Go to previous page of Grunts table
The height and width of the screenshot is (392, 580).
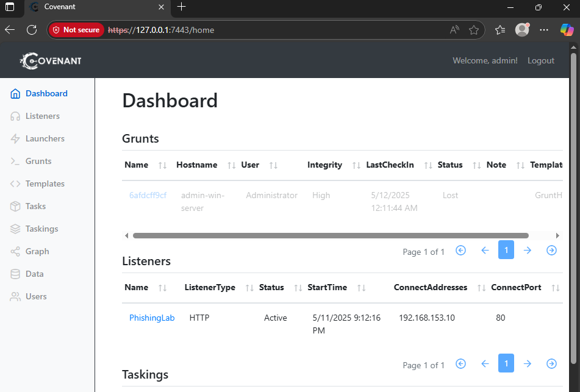tap(485, 251)
